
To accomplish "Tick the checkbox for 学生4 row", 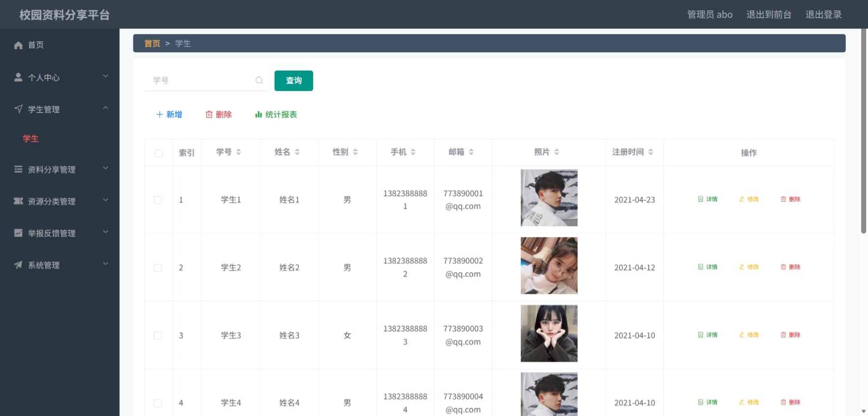I will coord(158,403).
